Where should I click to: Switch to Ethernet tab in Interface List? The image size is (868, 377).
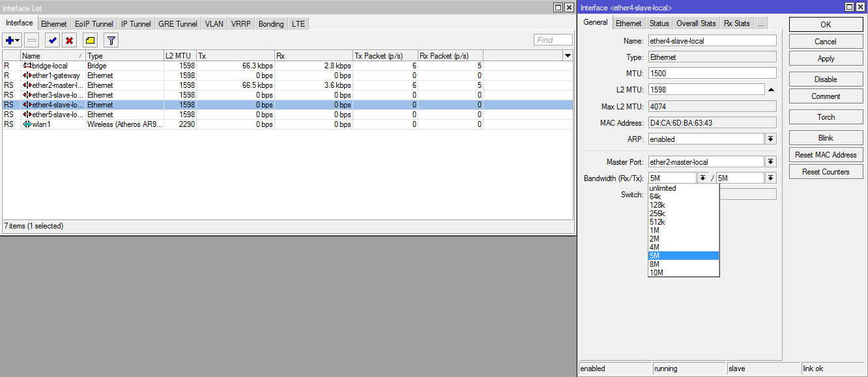pos(53,24)
